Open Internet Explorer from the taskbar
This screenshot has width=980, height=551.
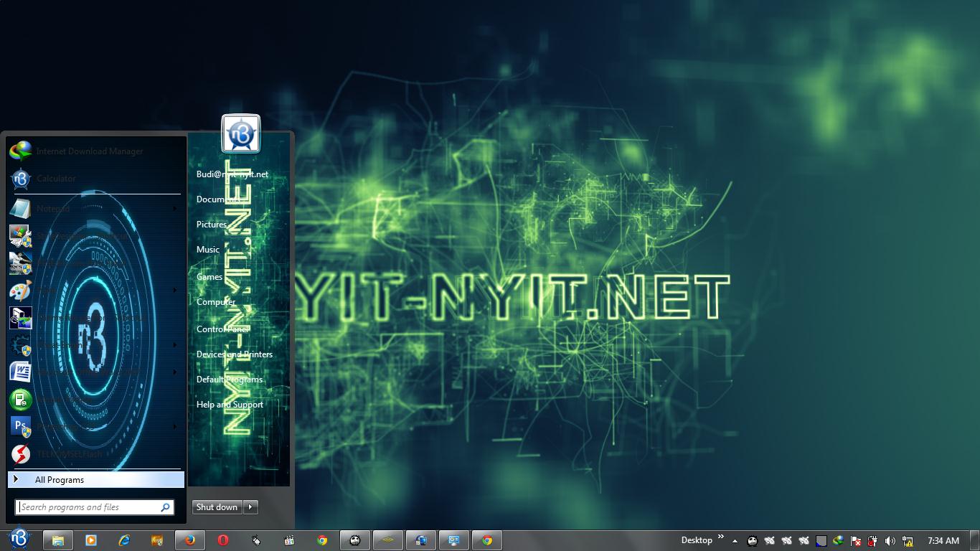(x=124, y=540)
